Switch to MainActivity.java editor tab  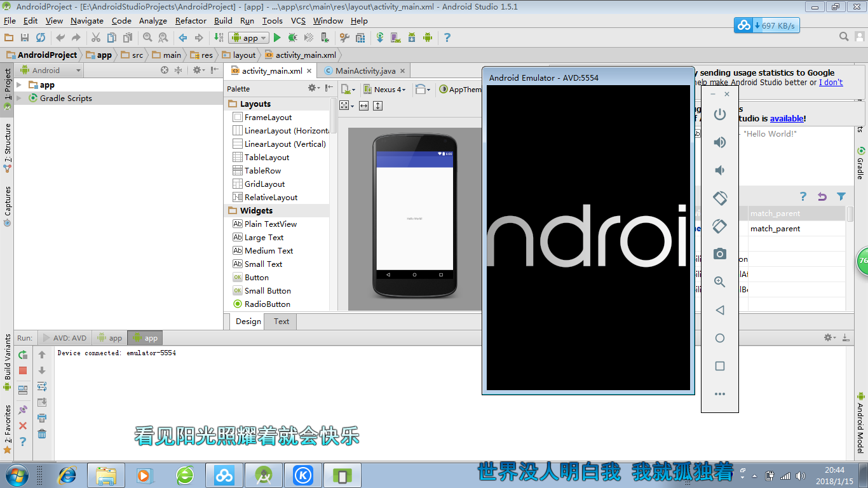coord(365,71)
